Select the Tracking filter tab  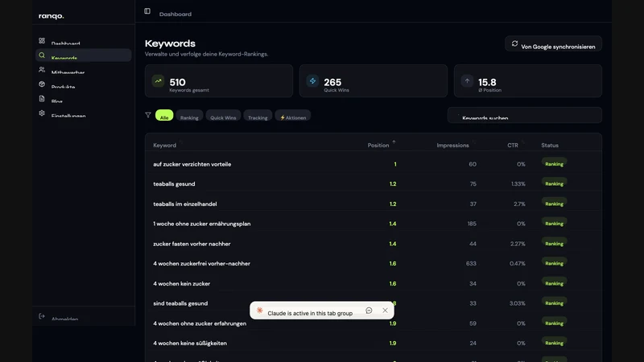pos(258,116)
